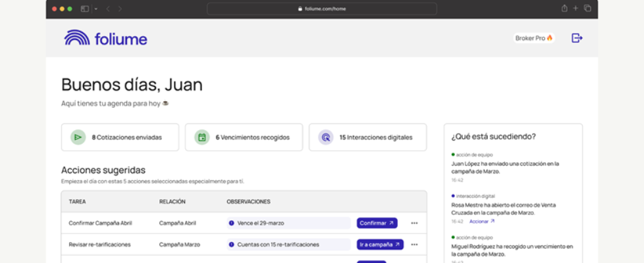
Task: Show the browser tab overview
Action: 587,9
